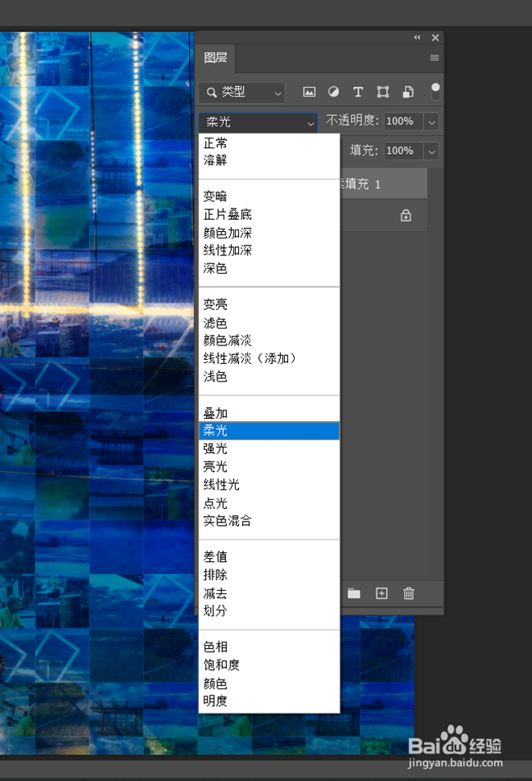This screenshot has height=781, width=532.
Task: Choose highlighted 柔光 in the list
Action: [x=270, y=431]
